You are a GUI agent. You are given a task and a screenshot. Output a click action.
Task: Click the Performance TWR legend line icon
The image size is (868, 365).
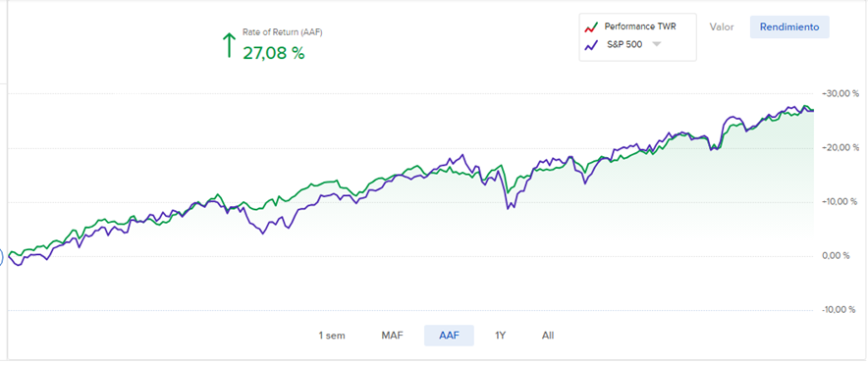coord(592,27)
